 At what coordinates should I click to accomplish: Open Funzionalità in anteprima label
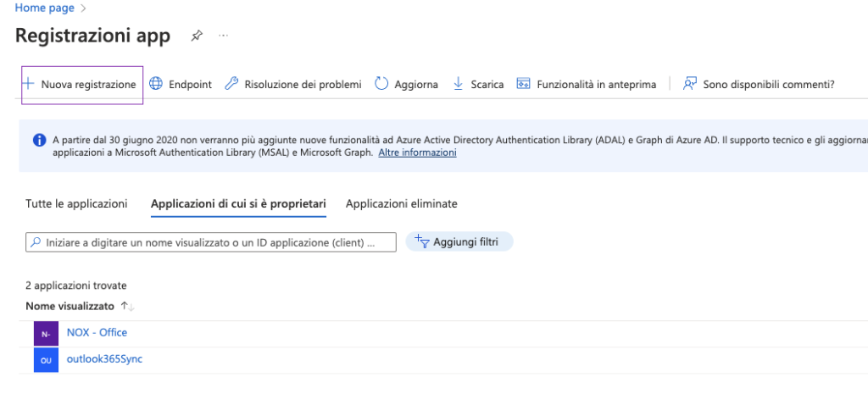(596, 85)
